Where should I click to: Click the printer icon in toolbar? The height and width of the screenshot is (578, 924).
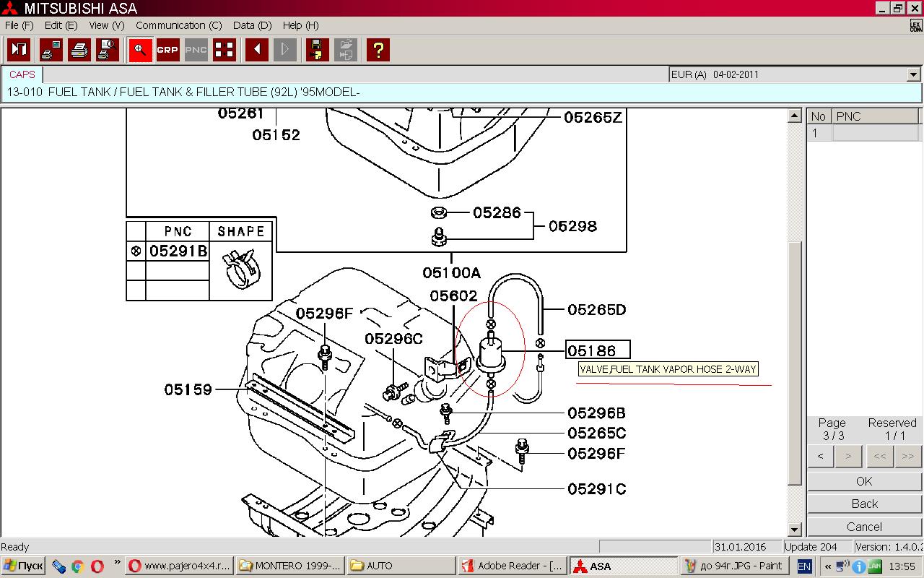(x=79, y=50)
